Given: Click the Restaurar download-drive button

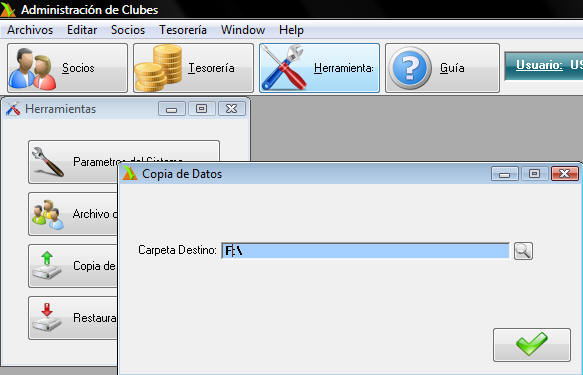Looking at the screenshot, I should (x=73, y=318).
